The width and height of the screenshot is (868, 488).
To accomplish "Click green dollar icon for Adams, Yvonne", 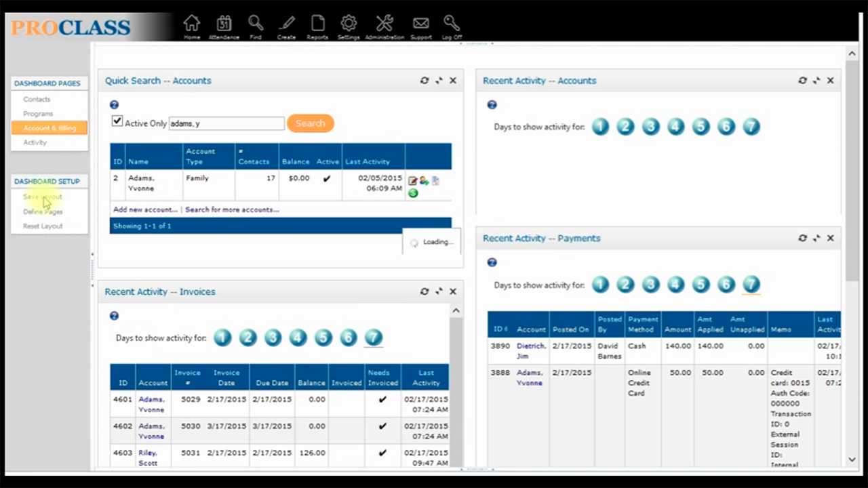I will pyautogui.click(x=413, y=193).
